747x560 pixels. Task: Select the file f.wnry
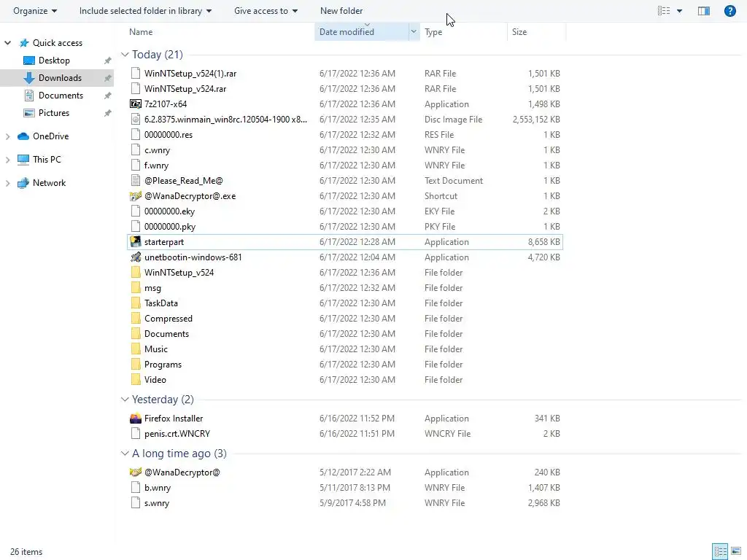[x=156, y=166]
